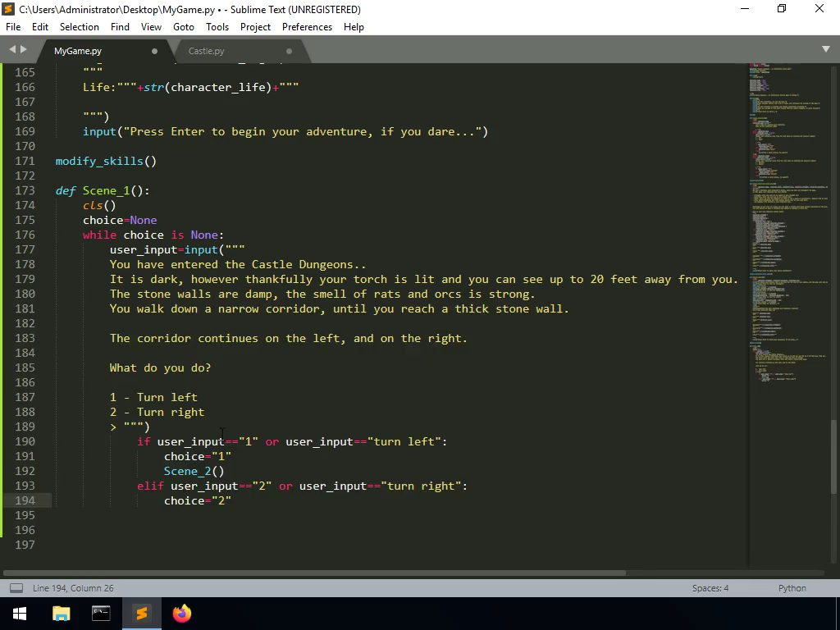Click 'The stone walls are damp' line
The width and height of the screenshot is (840, 630).
point(322,294)
